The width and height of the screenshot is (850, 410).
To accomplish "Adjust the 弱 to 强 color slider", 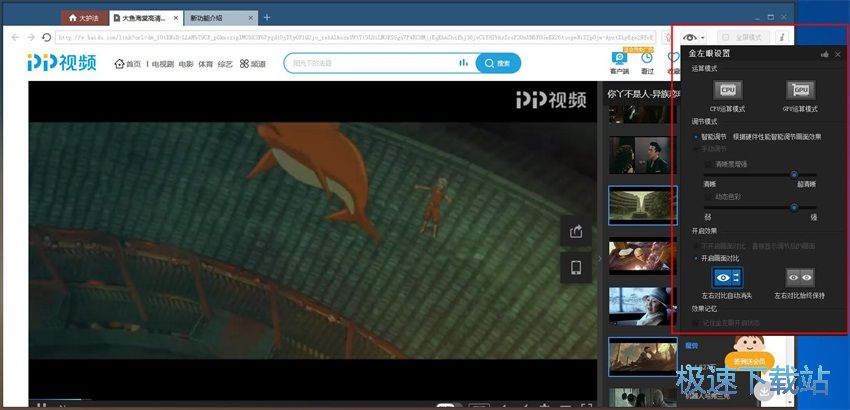I will 759,207.
